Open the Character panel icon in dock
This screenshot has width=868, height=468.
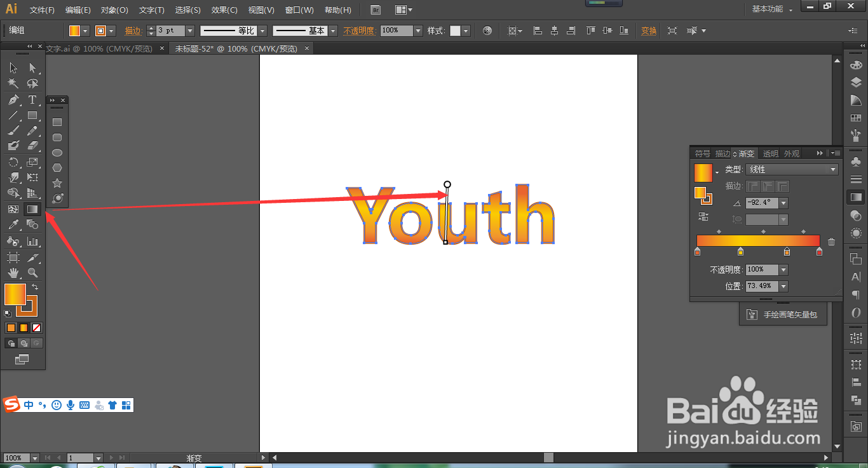(x=856, y=277)
